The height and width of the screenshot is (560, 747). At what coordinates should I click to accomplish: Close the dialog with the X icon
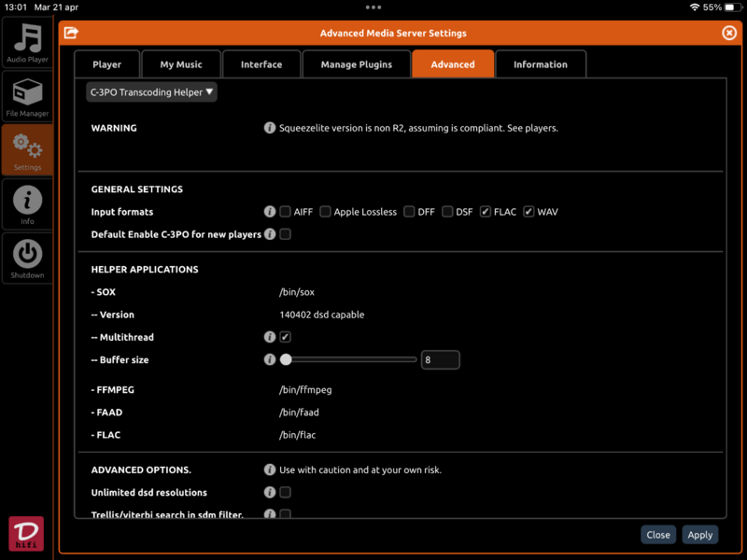(x=729, y=33)
